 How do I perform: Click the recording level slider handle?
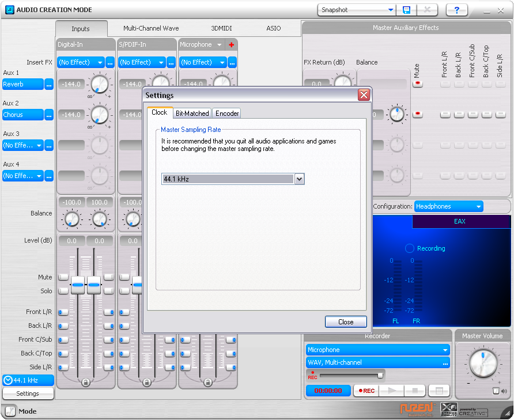tap(380, 376)
